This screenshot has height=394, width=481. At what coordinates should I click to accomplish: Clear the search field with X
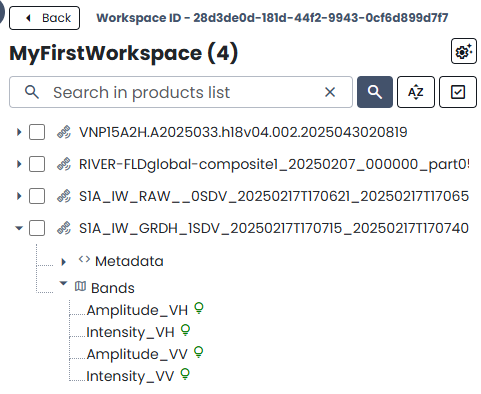(x=330, y=92)
